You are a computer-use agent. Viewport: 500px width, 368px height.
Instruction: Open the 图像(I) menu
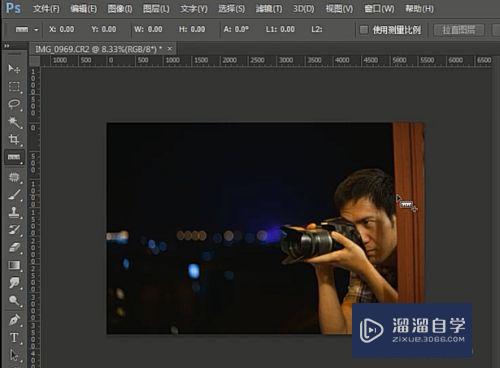pyautogui.click(x=120, y=9)
